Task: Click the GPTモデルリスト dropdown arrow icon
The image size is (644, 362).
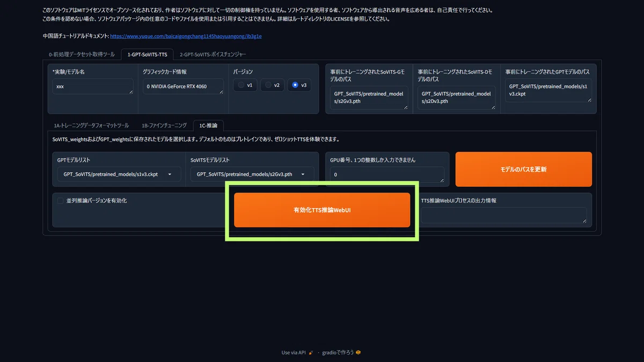Action: [170, 174]
